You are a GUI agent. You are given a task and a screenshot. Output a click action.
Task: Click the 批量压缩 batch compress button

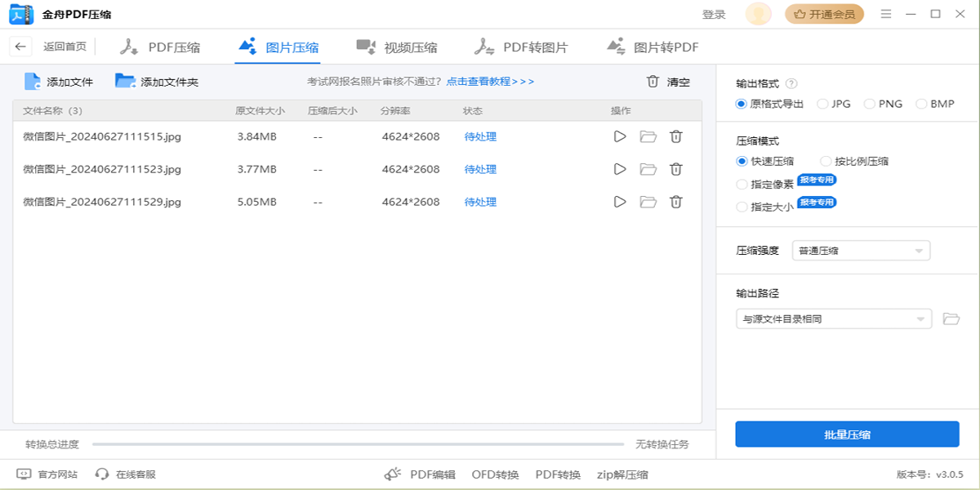(x=847, y=434)
